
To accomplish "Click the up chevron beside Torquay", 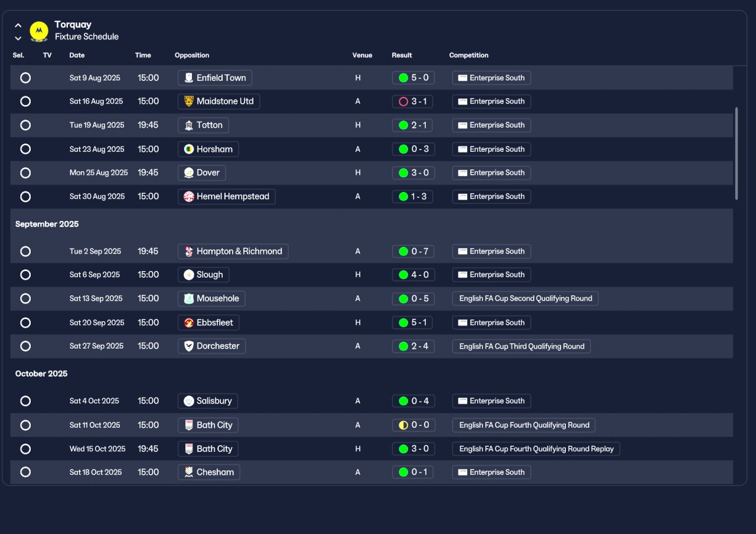I will (x=18, y=25).
